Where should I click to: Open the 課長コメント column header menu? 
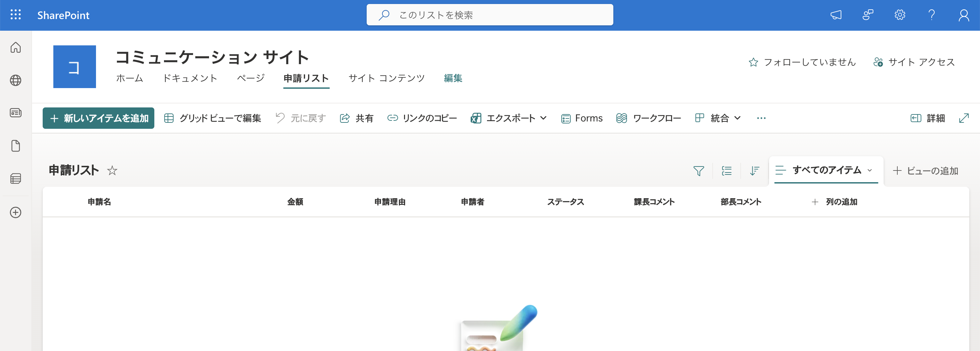click(654, 202)
